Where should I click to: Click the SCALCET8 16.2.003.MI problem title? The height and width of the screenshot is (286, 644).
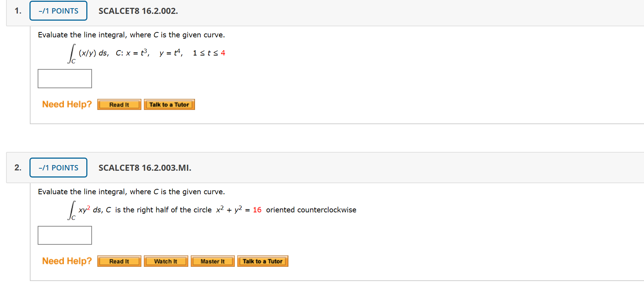[145, 168]
